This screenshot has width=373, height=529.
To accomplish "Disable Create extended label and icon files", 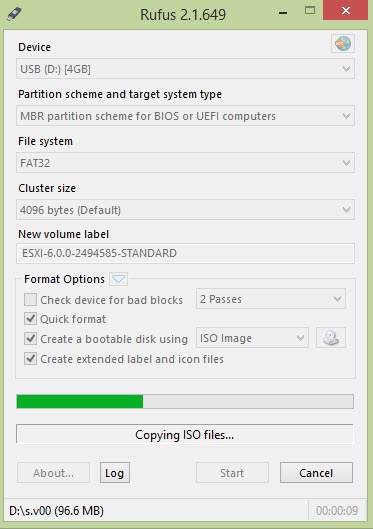I will [30, 359].
